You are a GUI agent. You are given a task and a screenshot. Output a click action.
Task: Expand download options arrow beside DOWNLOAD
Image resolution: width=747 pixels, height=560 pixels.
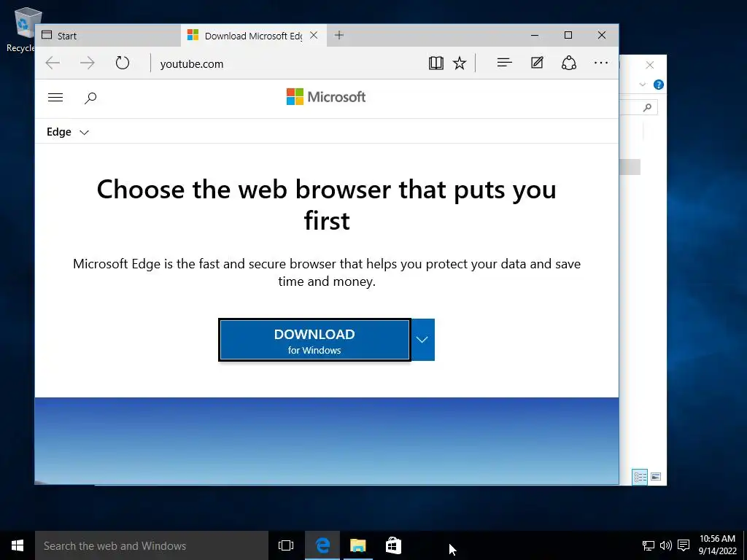(422, 340)
